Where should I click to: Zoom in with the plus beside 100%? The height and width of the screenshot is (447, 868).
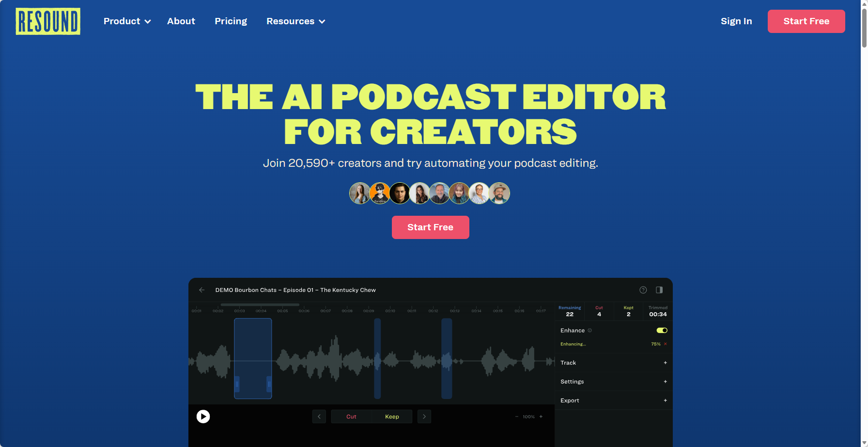(541, 416)
